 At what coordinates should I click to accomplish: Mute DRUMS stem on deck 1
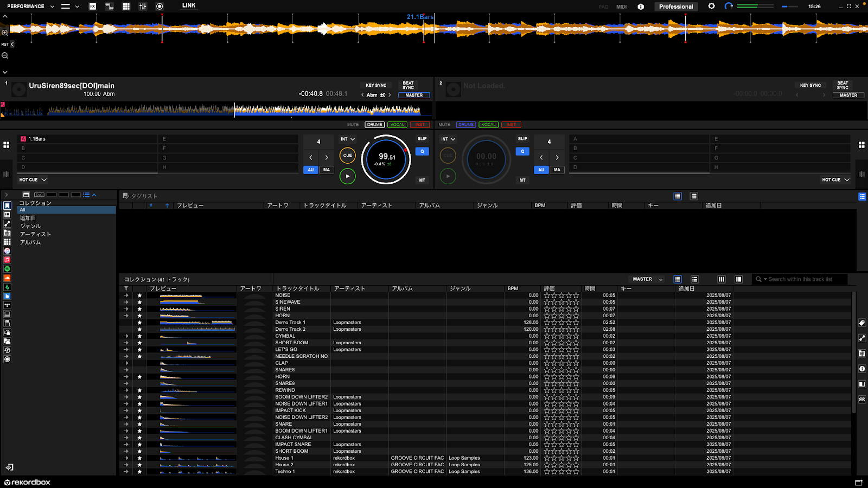[x=374, y=125]
